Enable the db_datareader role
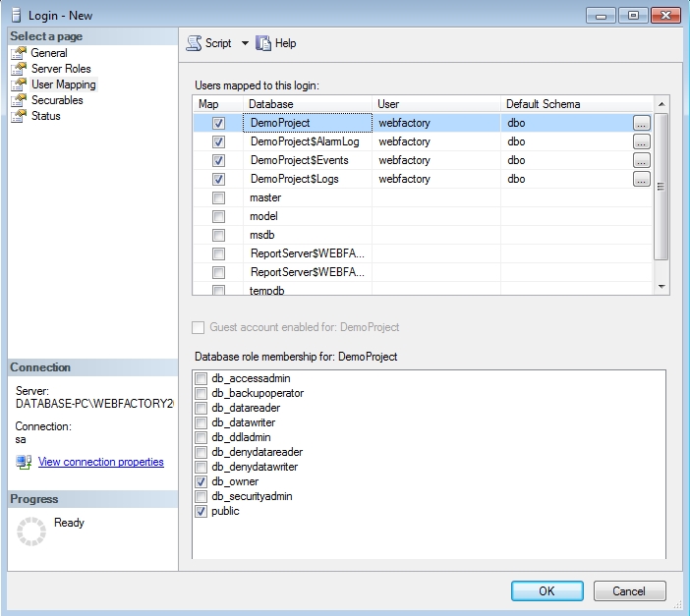 (201, 409)
